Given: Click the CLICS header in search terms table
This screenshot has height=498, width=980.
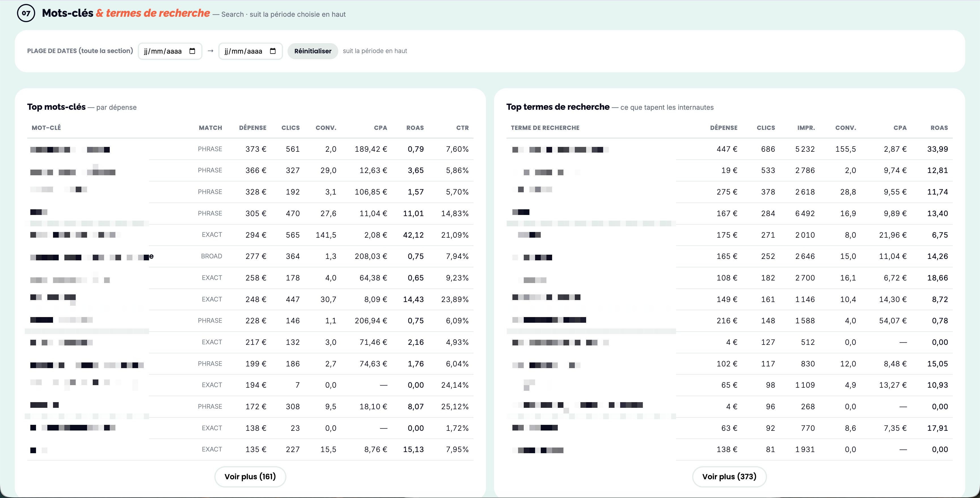Looking at the screenshot, I should 765,128.
